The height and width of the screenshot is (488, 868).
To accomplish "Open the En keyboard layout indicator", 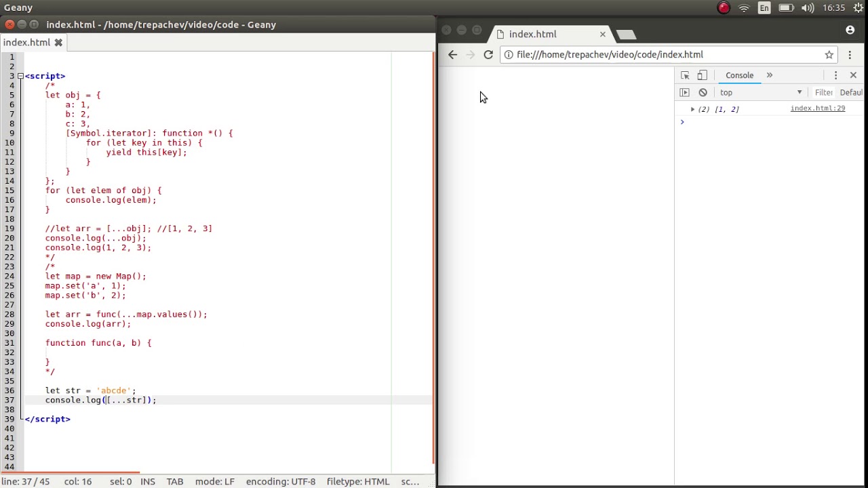I will 764,8.
